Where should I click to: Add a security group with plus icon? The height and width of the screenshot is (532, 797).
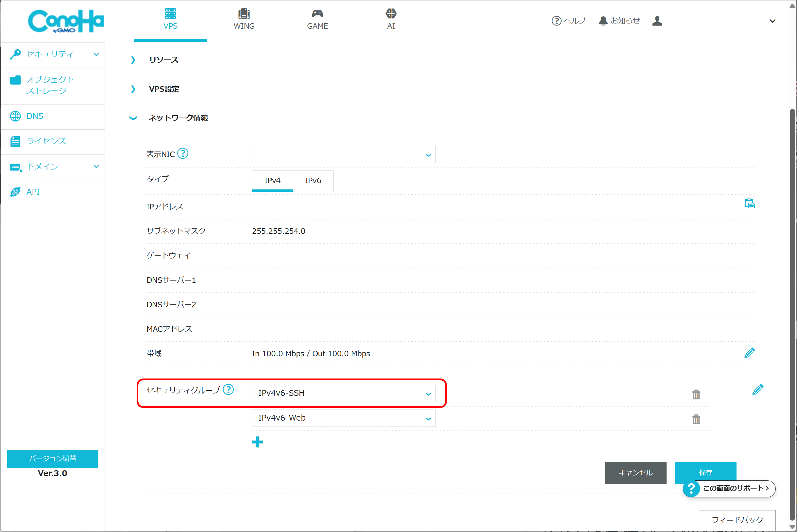[257, 442]
